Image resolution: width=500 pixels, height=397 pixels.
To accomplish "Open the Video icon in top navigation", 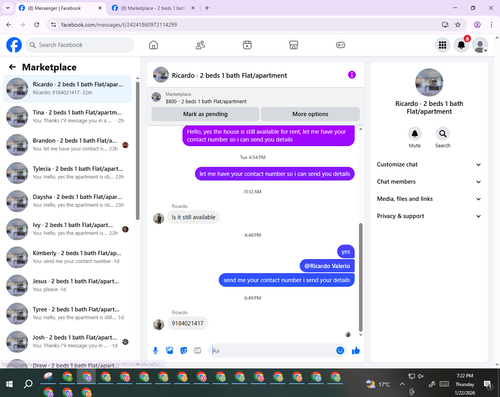I will tap(247, 45).
